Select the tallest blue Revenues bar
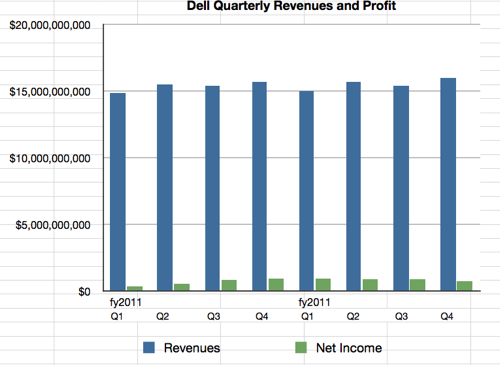This screenshot has width=500, height=365. 448,184
